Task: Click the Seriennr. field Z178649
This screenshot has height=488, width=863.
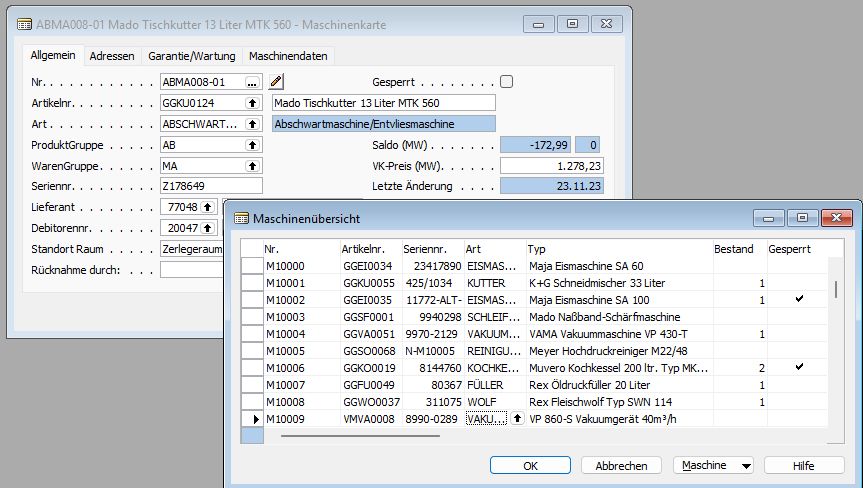Action: pos(211,186)
